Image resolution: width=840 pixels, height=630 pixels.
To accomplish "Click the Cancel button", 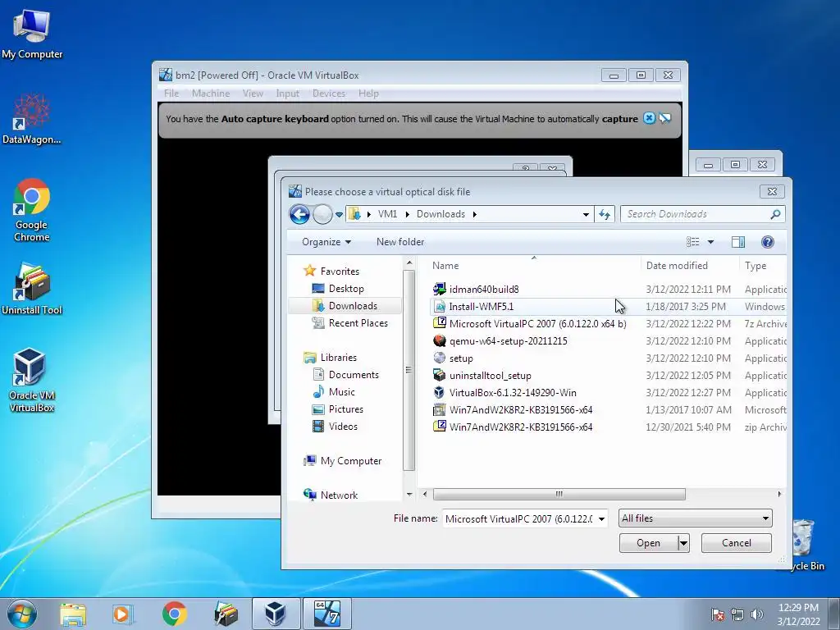I will click(737, 543).
